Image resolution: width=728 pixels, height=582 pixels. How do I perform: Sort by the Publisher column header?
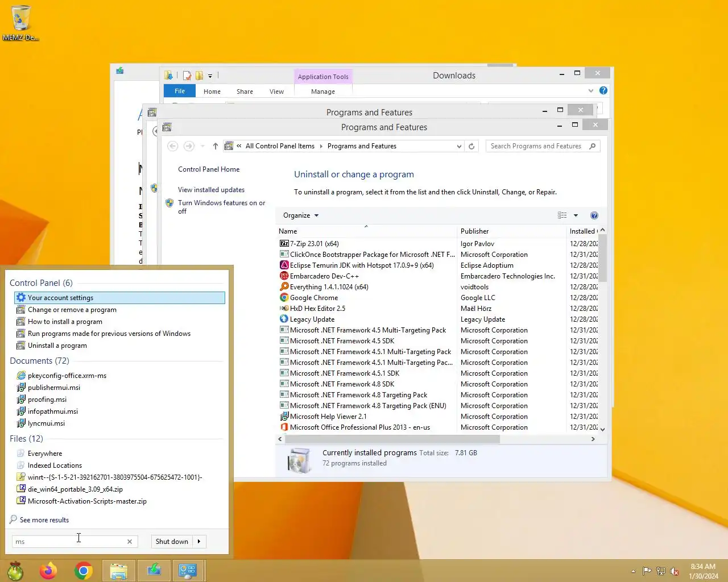click(x=511, y=231)
